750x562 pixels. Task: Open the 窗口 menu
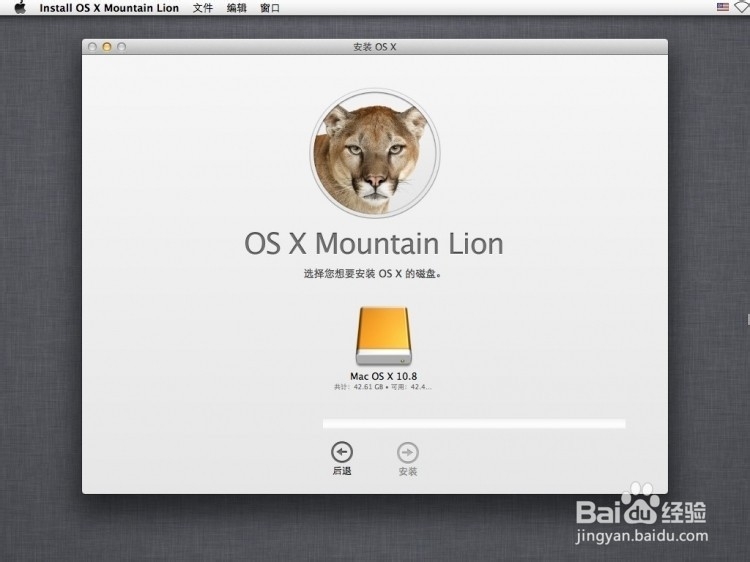click(x=270, y=8)
